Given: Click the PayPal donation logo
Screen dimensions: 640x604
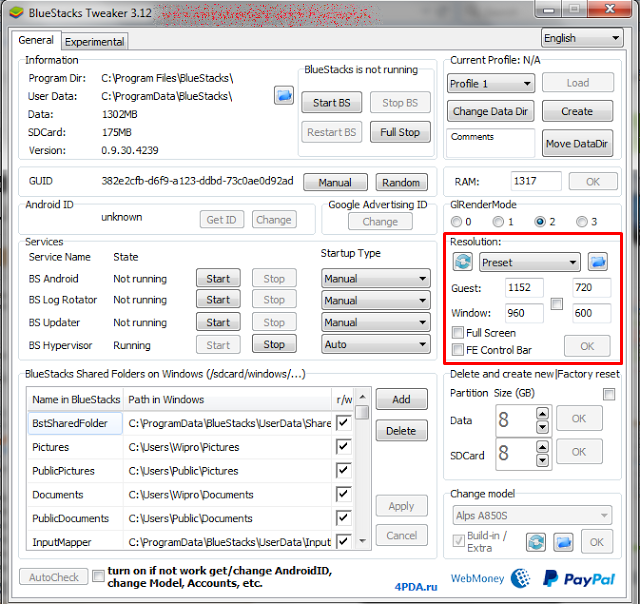Looking at the screenshot, I should click(x=579, y=579).
